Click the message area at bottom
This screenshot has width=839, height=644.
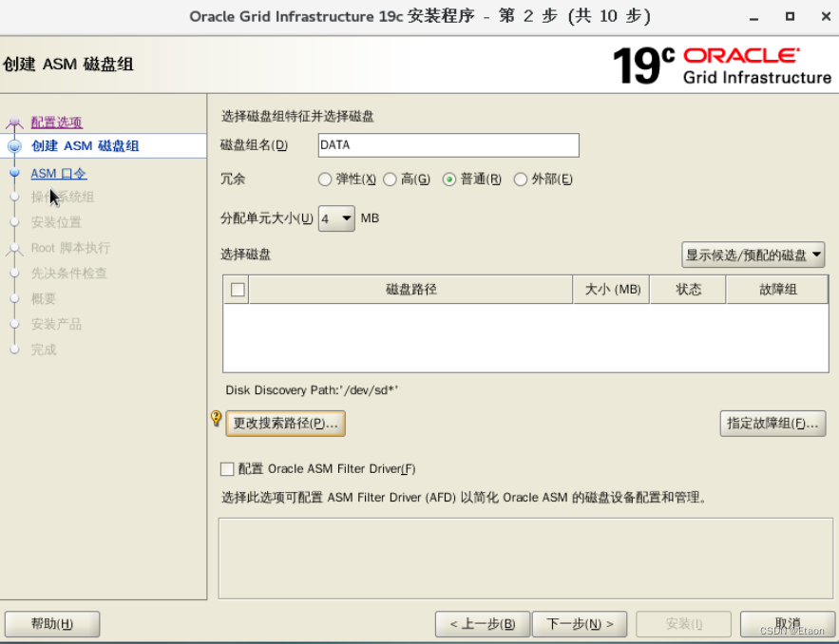coord(526,559)
